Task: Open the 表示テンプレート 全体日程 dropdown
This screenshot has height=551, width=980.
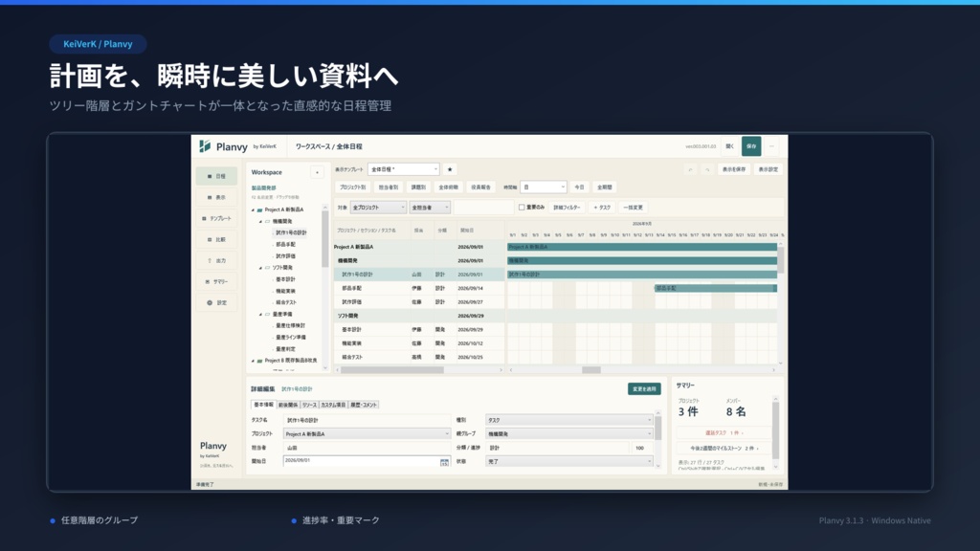Action: pyautogui.click(x=404, y=169)
